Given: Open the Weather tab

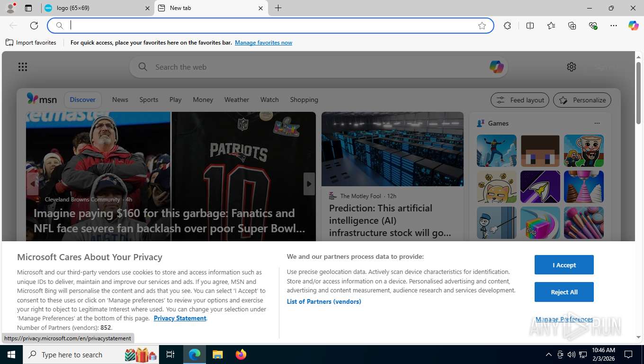Looking at the screenshot, I should tap(237, 100).
